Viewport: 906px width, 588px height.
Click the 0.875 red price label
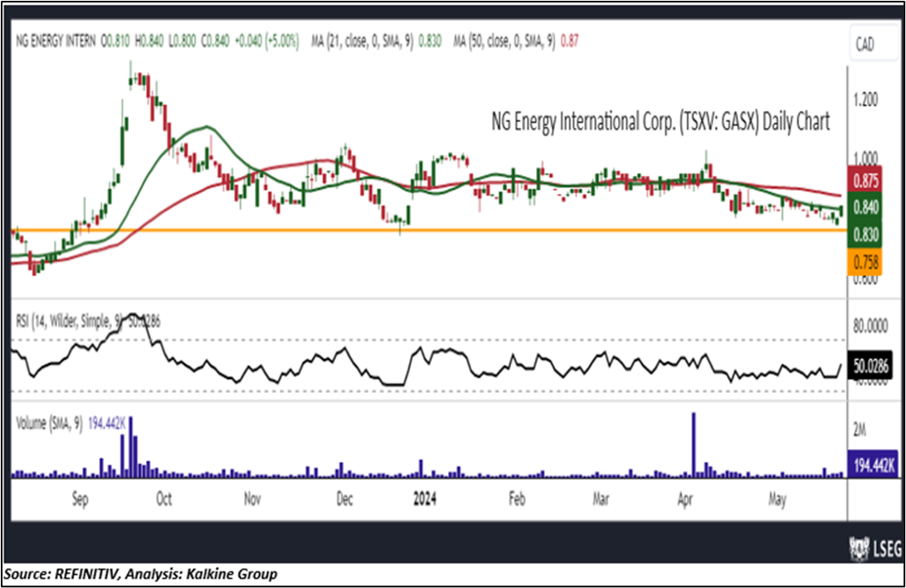click(x=865, y=181)
